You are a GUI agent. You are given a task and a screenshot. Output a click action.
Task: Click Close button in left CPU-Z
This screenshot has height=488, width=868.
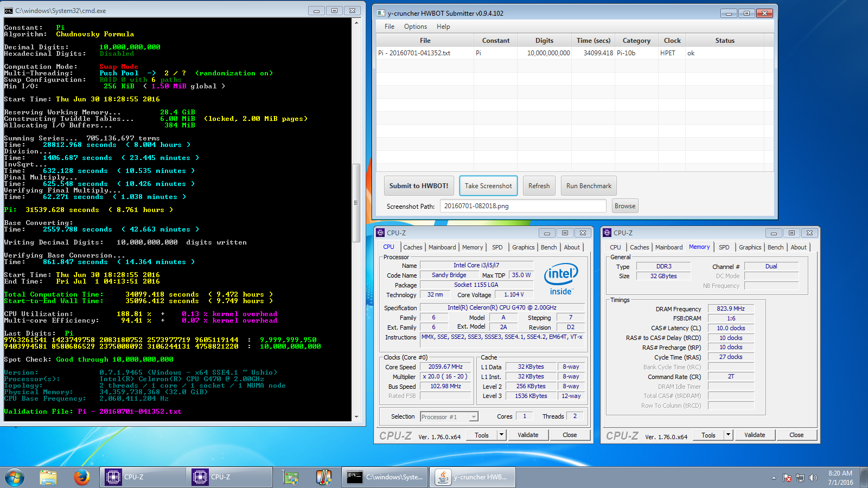(x=570, y=435)
